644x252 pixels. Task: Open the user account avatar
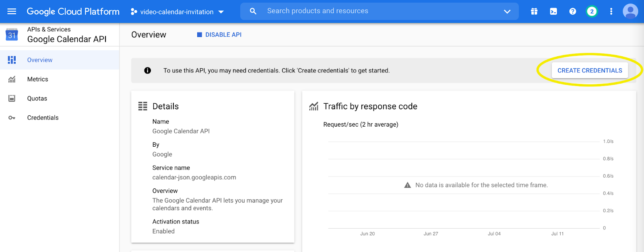pos(630,11)
